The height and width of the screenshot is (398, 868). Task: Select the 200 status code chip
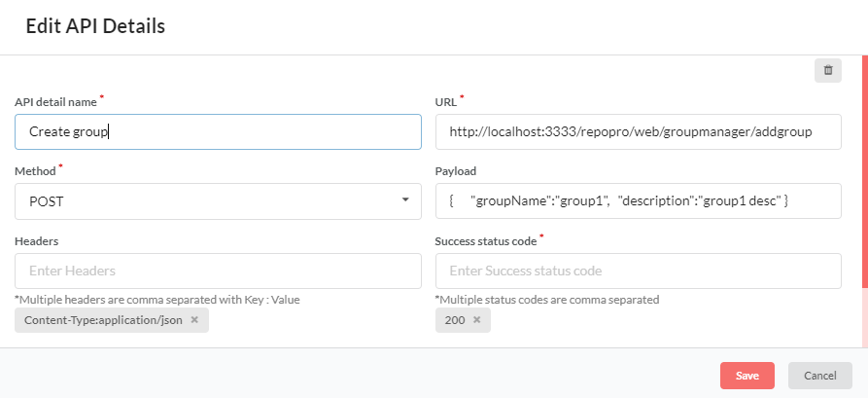[463, 320]
